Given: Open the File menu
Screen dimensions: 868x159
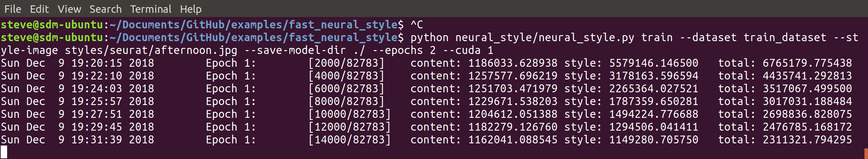Looking at the screenshot, I should 13,9.
